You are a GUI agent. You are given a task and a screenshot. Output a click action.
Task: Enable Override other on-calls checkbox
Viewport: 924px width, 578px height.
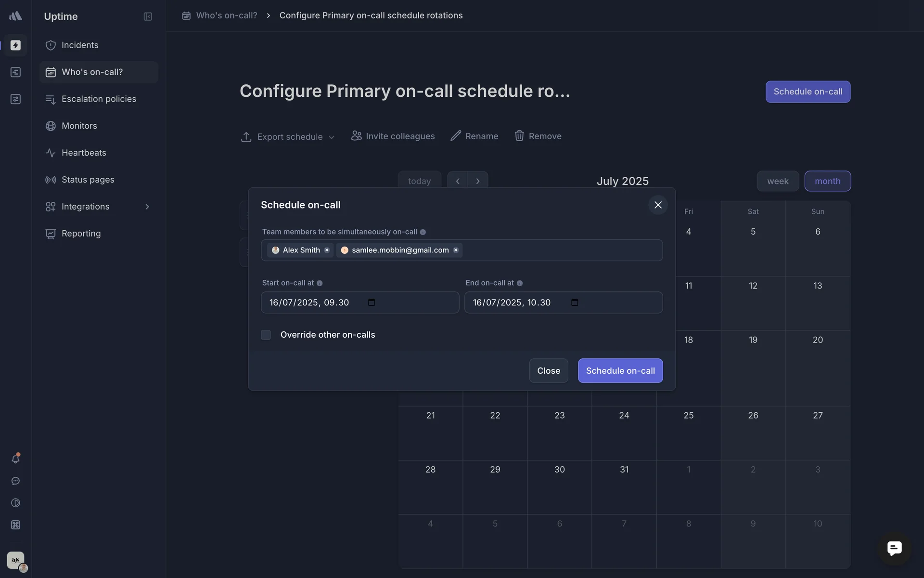(x=266, y=335)
